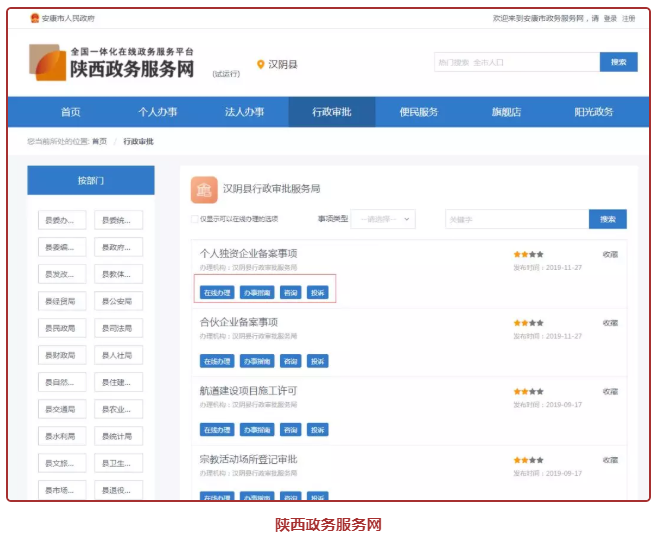Image resolution: width=661 pixels, height=538 pixels.
Task: Click the 登录 link at top right
Action: click(x=610, y=19)
